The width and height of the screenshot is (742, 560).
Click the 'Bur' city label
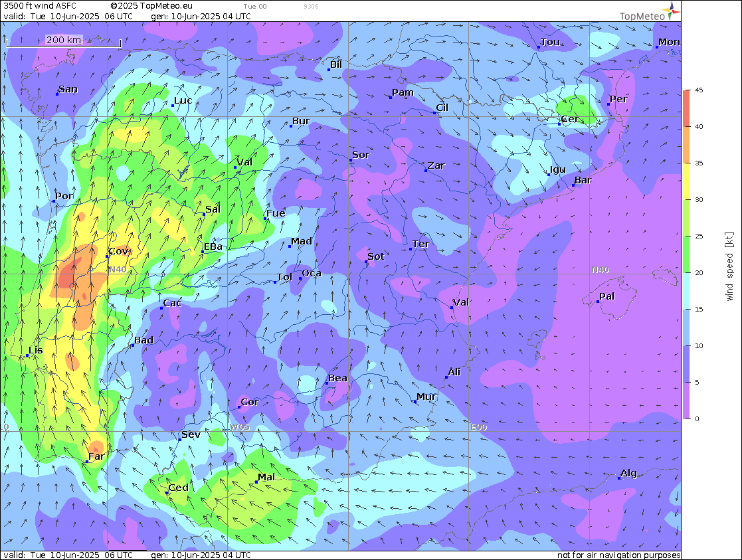pyautogui.click(x=301, y=121)
